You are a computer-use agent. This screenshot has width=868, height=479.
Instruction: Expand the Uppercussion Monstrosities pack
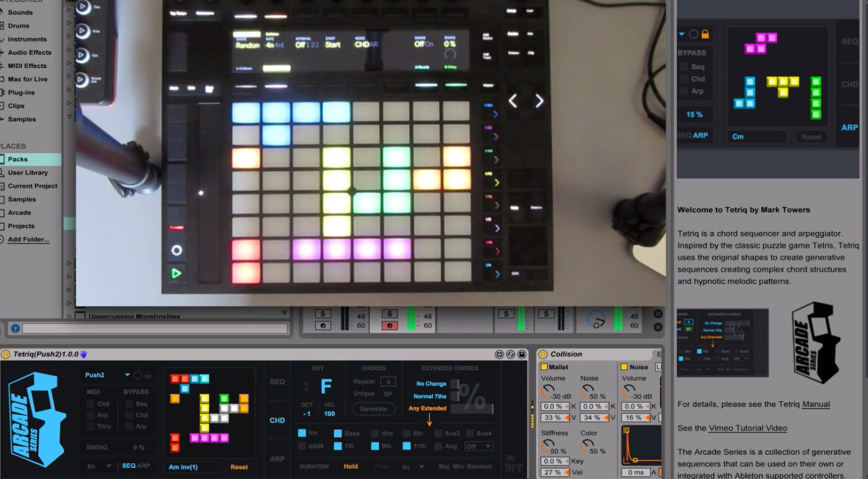pyautogui.click(x=69, y=316)
